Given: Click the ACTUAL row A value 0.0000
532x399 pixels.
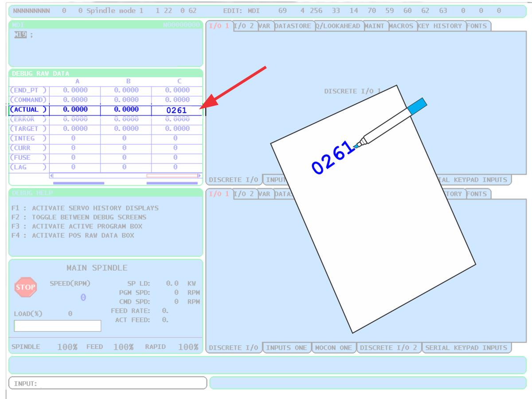Looking at the screenshot, I should tap(75, 109).
